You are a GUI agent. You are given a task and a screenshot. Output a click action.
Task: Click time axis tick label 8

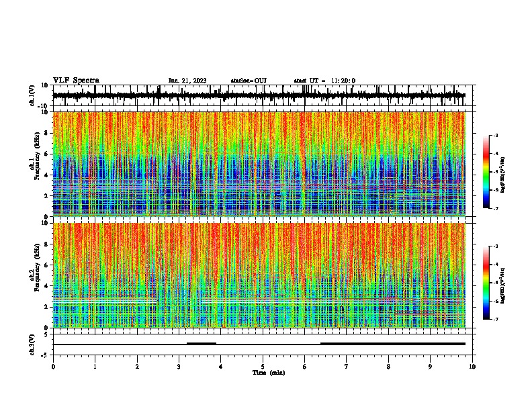388,367
